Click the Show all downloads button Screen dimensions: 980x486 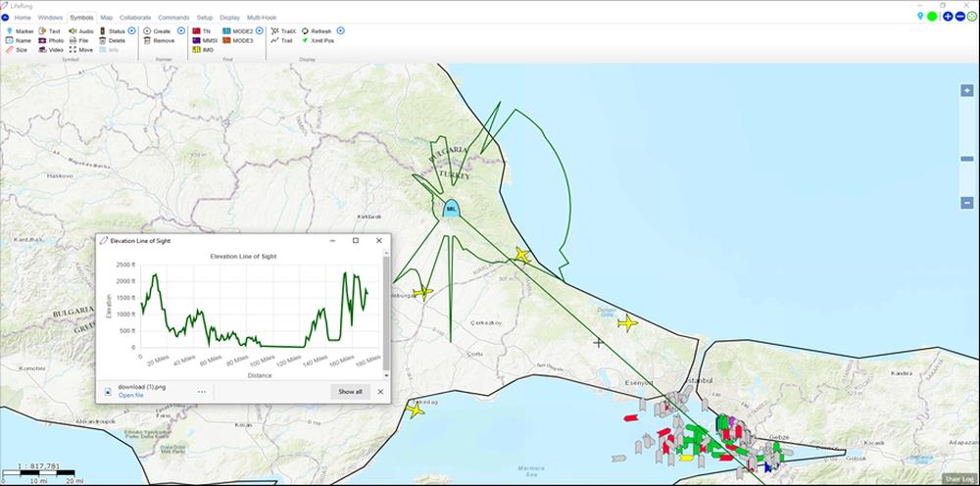click(x=350, y=391)
